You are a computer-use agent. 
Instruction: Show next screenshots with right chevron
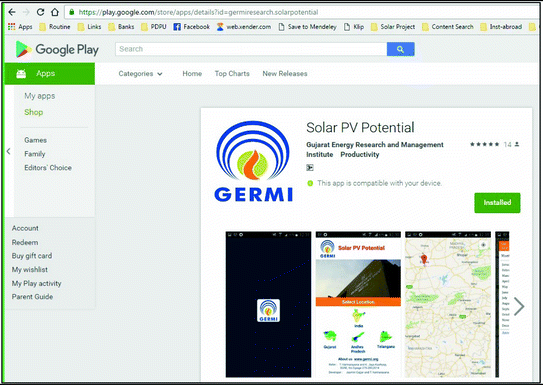[x=518, y=306]
